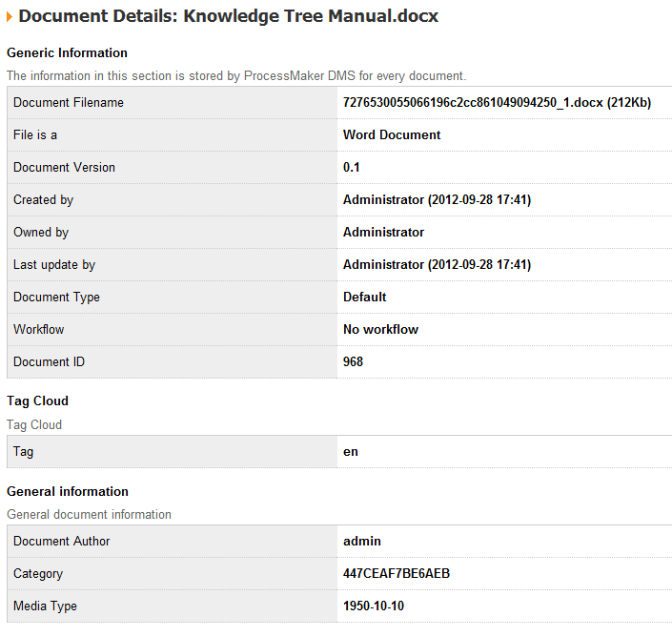
Task: Click the Default document type value
Action: [364, 297]
